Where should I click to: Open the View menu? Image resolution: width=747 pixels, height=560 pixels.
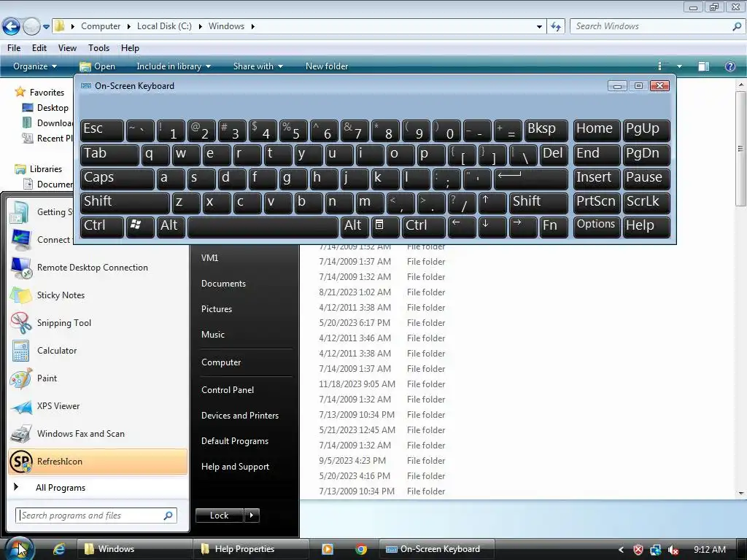point(67,48)
